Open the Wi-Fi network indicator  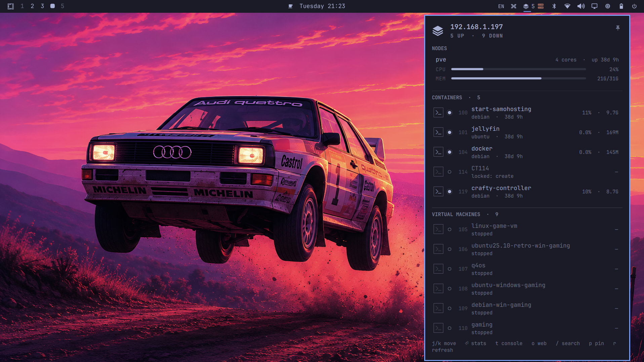[567, 6]
